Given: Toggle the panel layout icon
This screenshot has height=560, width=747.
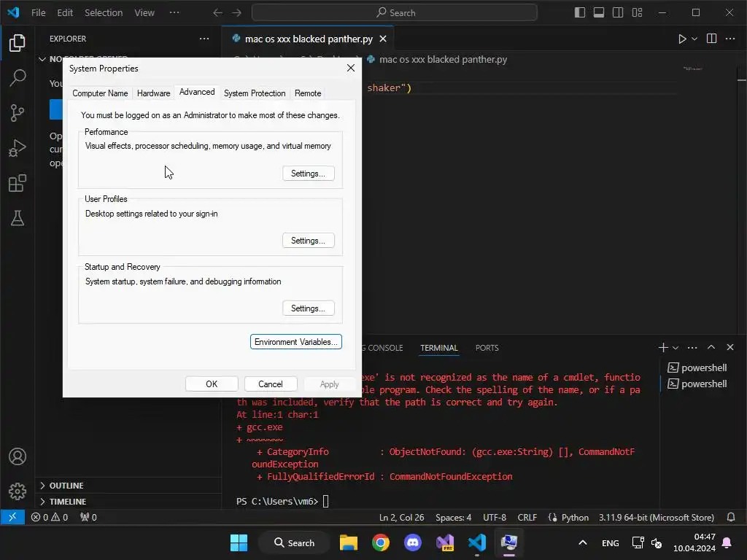Looking at the screenshot, I should tap(599, 12).
